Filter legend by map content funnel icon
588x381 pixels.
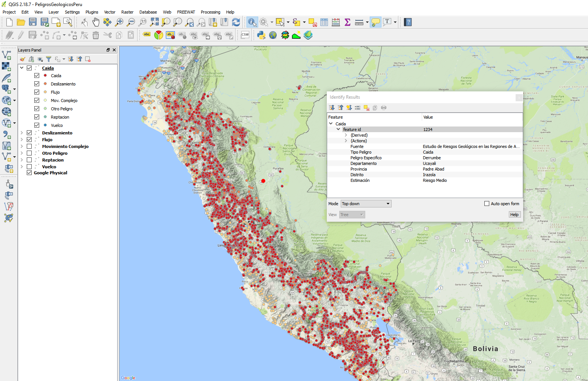(x=49, y=59)
